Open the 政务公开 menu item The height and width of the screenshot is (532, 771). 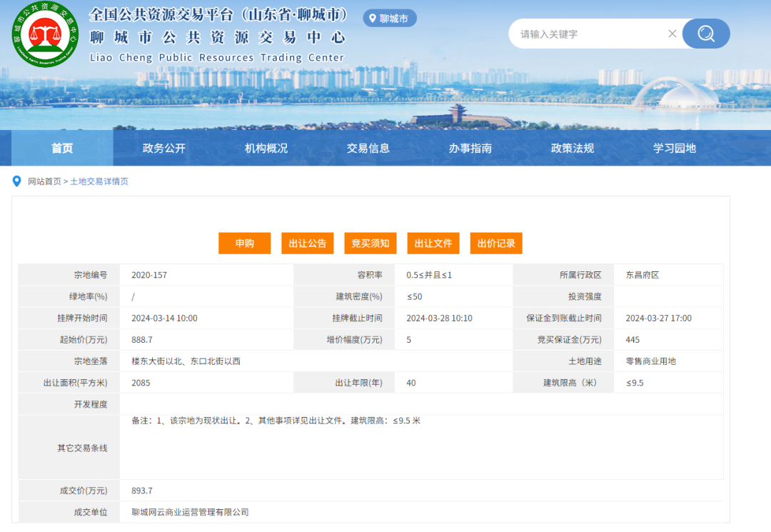tap(163, 148)
